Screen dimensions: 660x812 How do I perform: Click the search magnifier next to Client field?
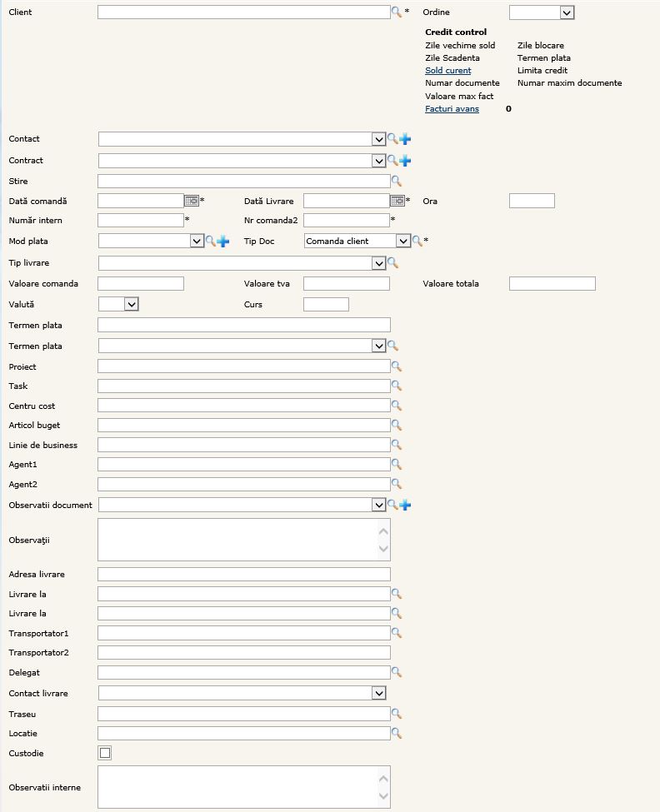397,12
